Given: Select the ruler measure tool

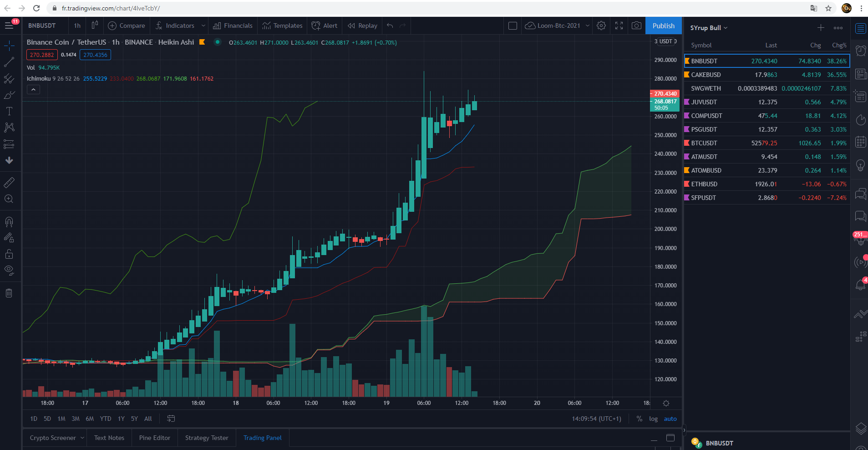Looking at the screenshot, I should [x=9, y=183].
